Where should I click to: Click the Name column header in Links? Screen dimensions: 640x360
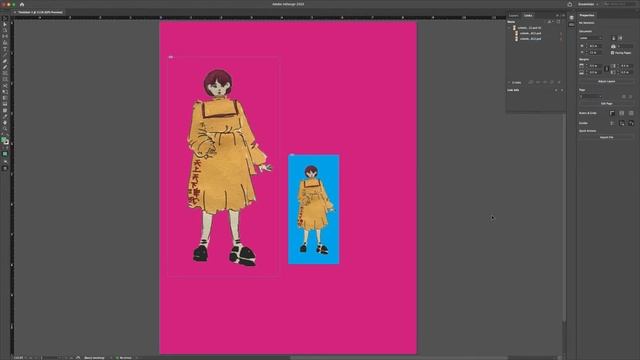pos(511,22)
